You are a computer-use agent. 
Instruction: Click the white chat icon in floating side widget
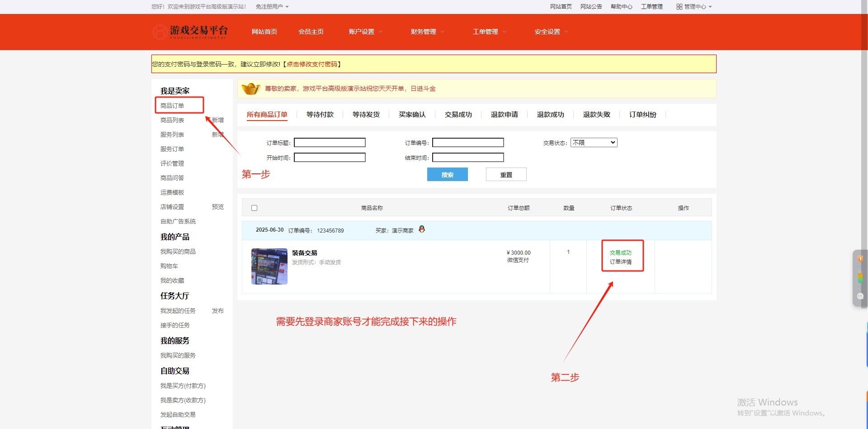[x=860, y=296]
